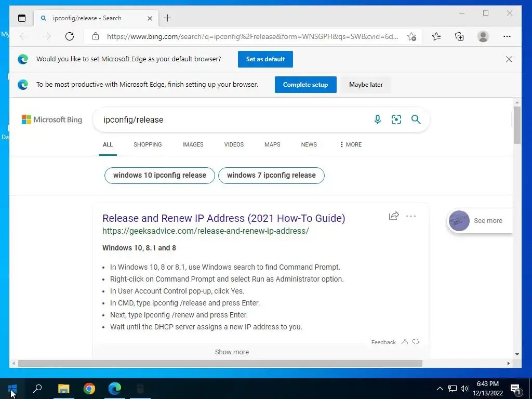Expand the answer with Show more
This screenshot has width=532, height=399.
232,352
